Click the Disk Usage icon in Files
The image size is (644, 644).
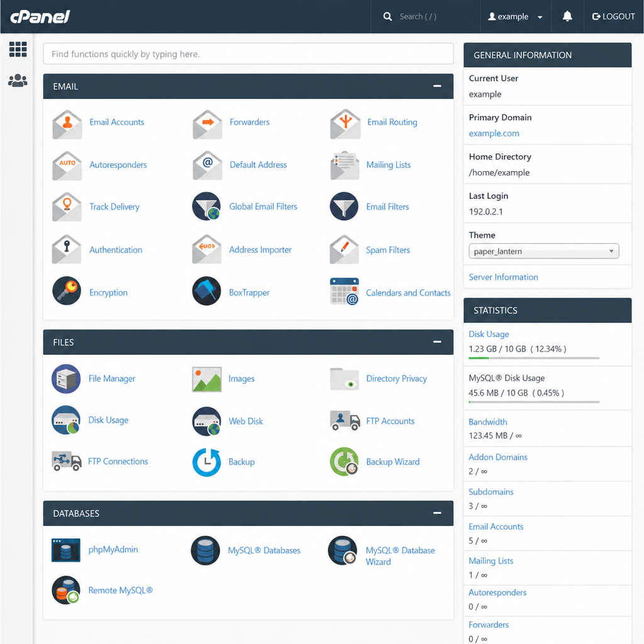[x=65, y=419]
